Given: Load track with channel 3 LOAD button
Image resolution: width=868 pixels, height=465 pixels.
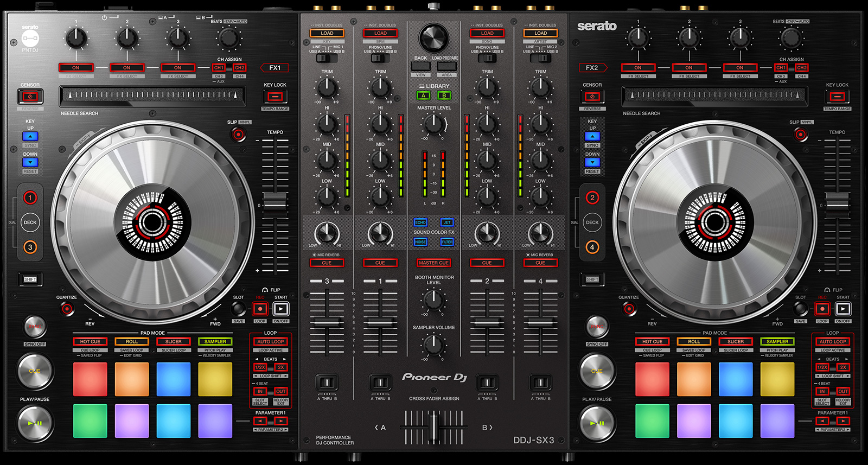Looking at the screenshot, I should coord(327,33).
